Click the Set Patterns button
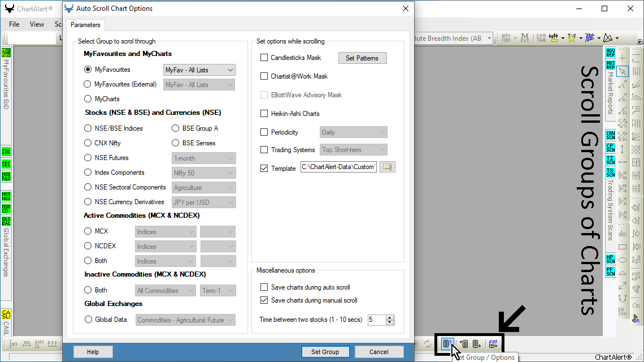The width and height of the screenshot is (644, 362). pyautogui.click(x=362, y=58)
